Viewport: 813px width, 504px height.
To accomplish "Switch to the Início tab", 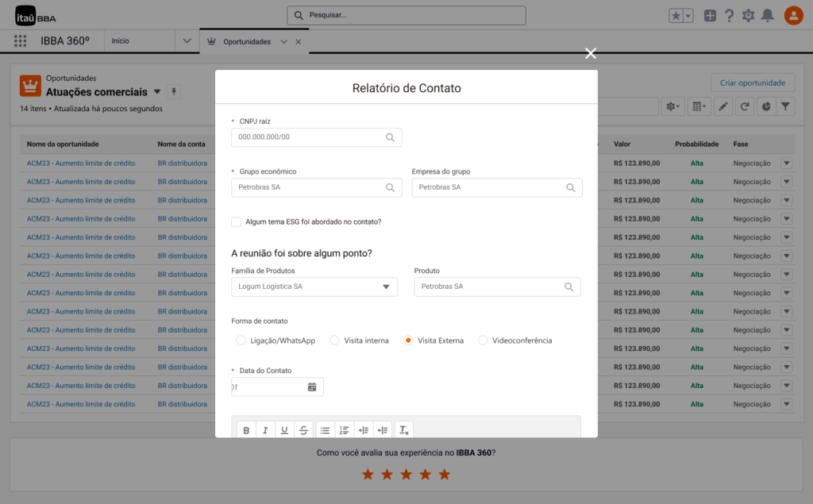I will click(121, 41).
